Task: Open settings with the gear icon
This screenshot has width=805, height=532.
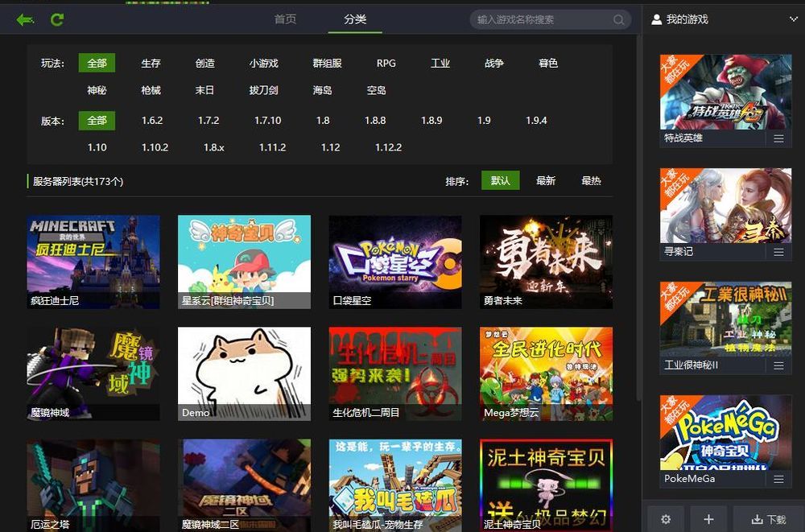Action: pyautogui.click(x=666, y=519)
